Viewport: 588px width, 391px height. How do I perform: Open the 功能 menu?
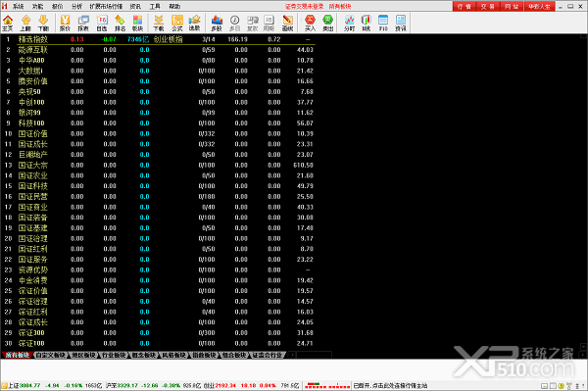tap(37, 7)
